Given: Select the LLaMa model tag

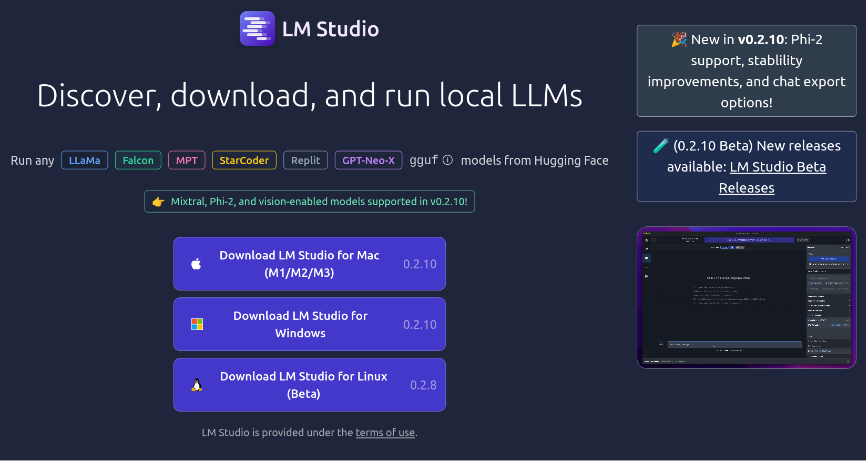Looking at the screenshot, I should click(85, 161).
